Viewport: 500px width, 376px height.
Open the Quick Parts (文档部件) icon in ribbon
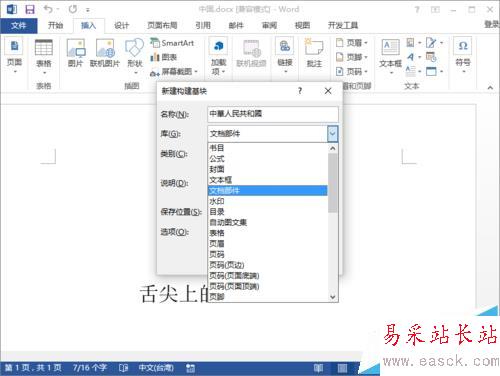coord(413,43)
